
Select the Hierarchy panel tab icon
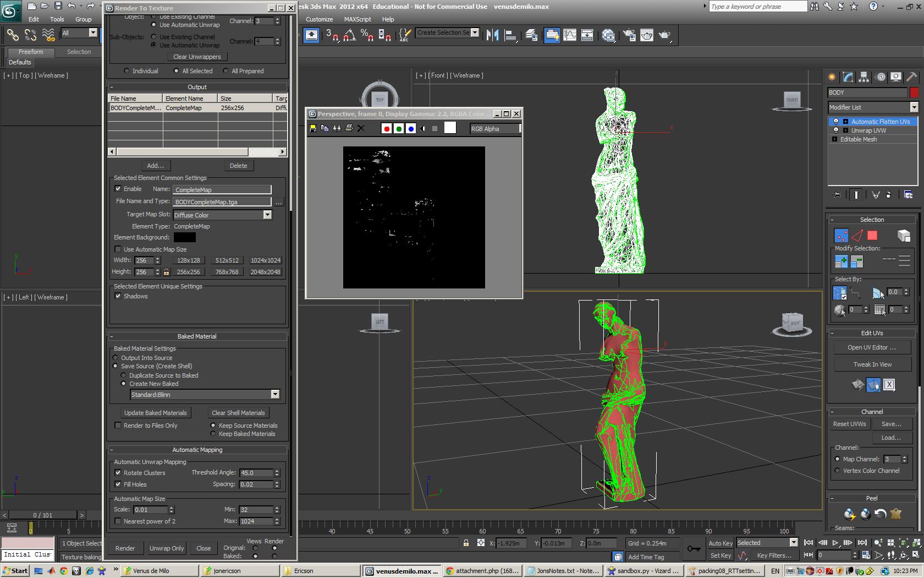point(864,77)
